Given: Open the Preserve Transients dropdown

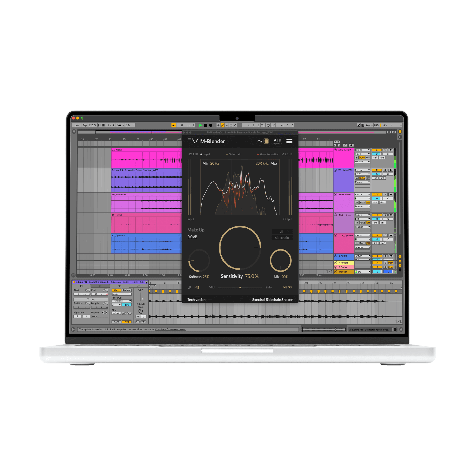Looking at the screenshot, I should point(121,301).
